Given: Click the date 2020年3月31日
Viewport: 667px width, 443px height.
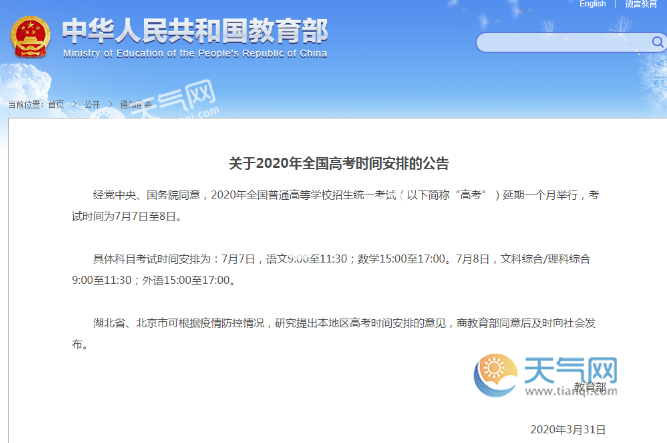Looking at the screenshot, I should click(x=568, y=429).
